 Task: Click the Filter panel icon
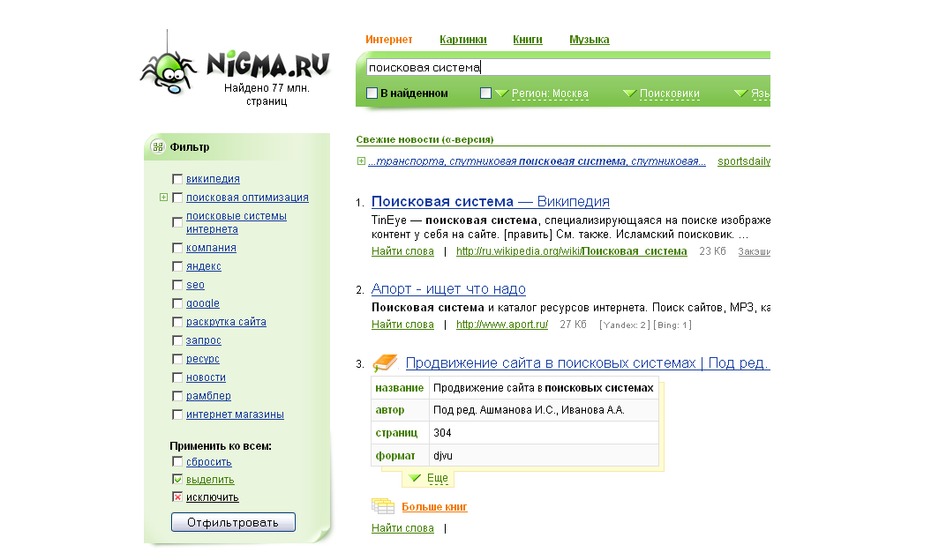(158, 146)
